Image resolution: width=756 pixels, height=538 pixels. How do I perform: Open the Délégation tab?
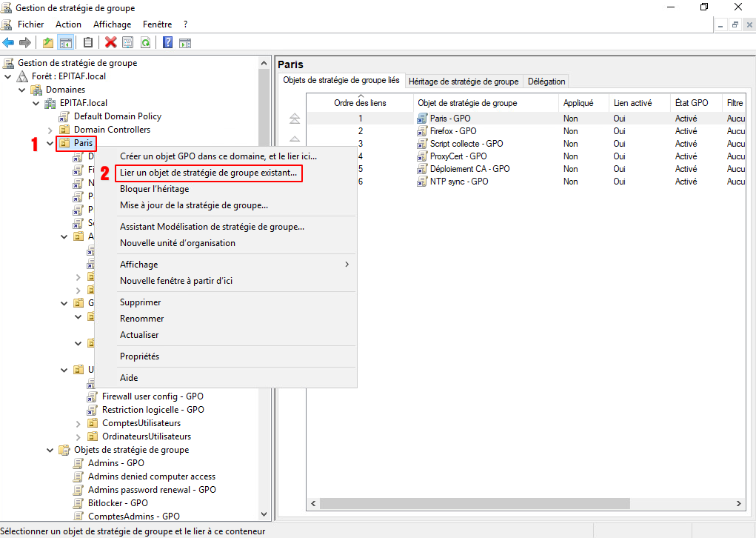[546, 82]
